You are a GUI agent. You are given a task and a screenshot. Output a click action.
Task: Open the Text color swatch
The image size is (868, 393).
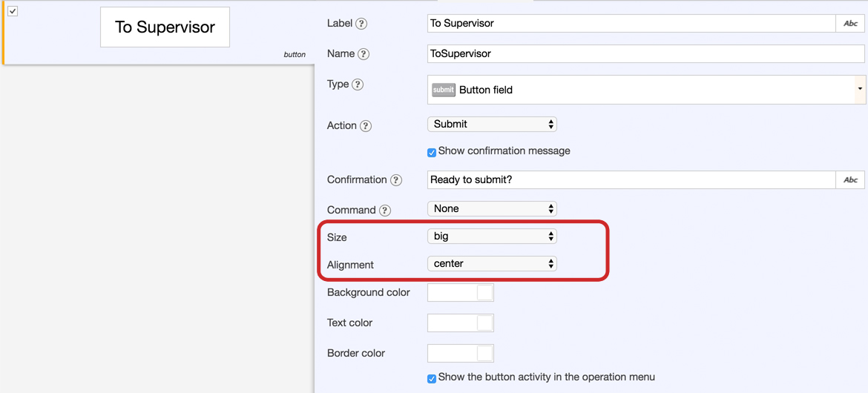[x=461, y=323]
